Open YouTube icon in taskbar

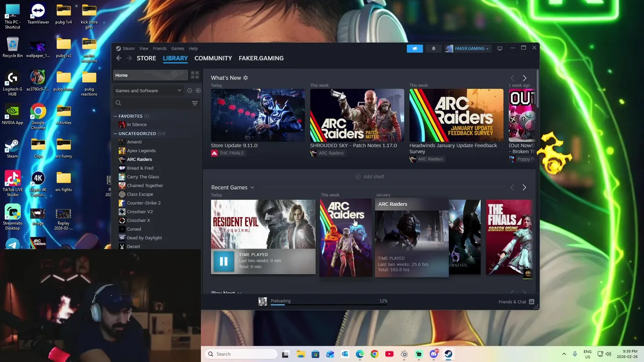click(x=389, y=354)
